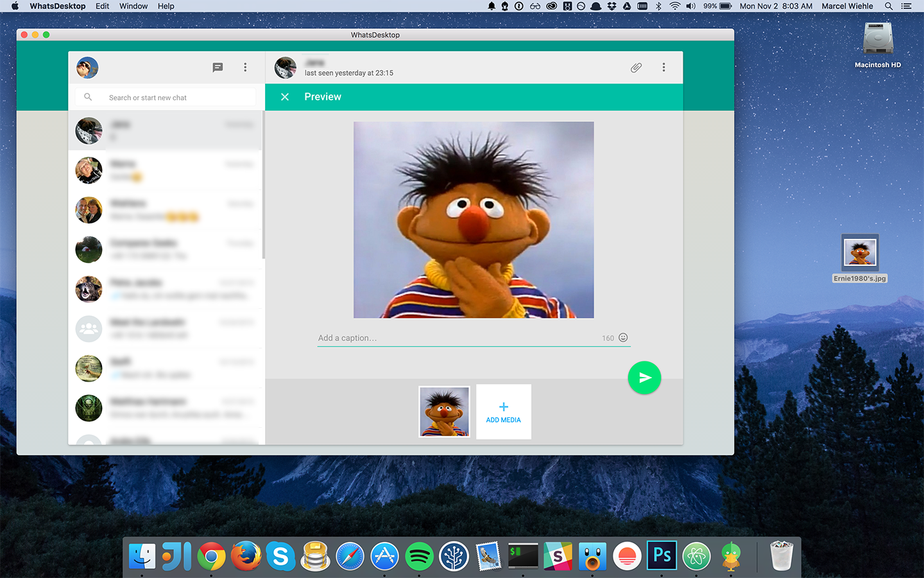Open Spotify from the Dock
The width and height of the screenshot is (924, 578).
pos(419,556)
